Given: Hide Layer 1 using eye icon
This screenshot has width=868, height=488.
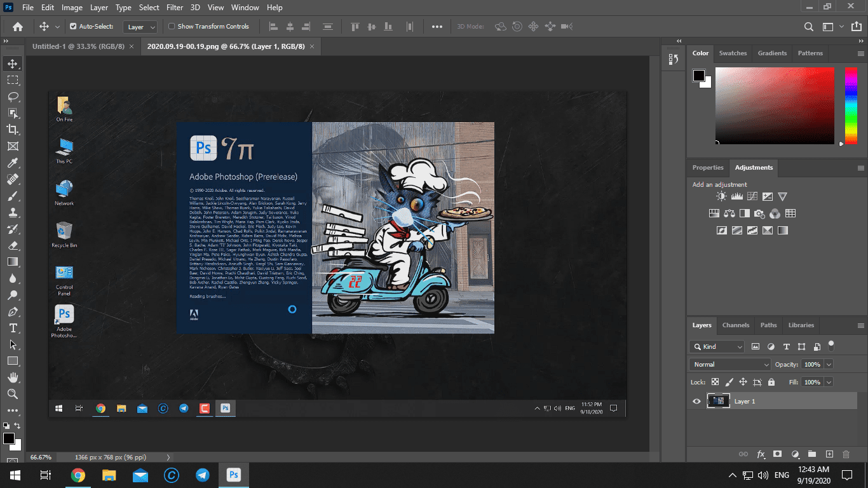Looking at the screenshot, I should 696,402.
